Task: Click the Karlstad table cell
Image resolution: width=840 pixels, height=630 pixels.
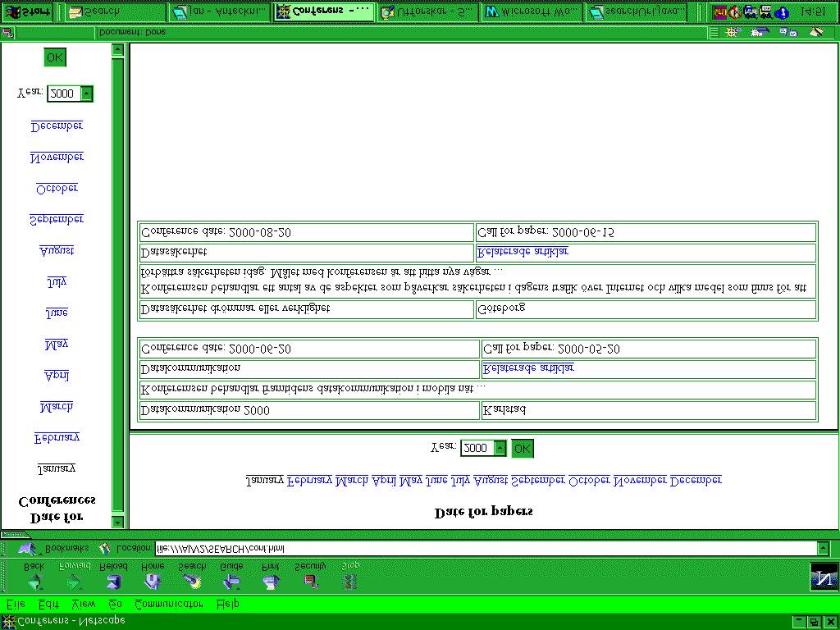Action: (x=648, y=410)
